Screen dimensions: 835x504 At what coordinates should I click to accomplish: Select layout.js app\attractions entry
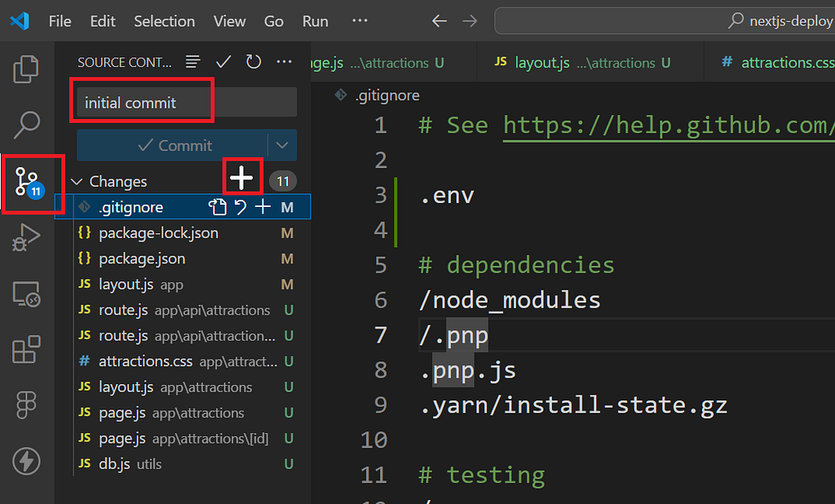pos(183,387)
